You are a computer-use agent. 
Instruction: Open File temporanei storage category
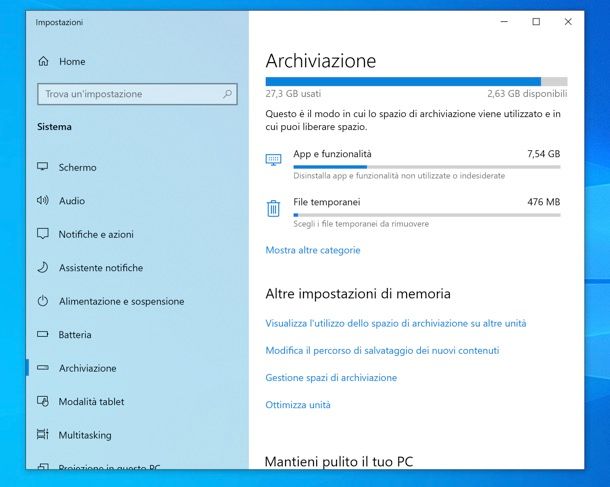(413, 212)
